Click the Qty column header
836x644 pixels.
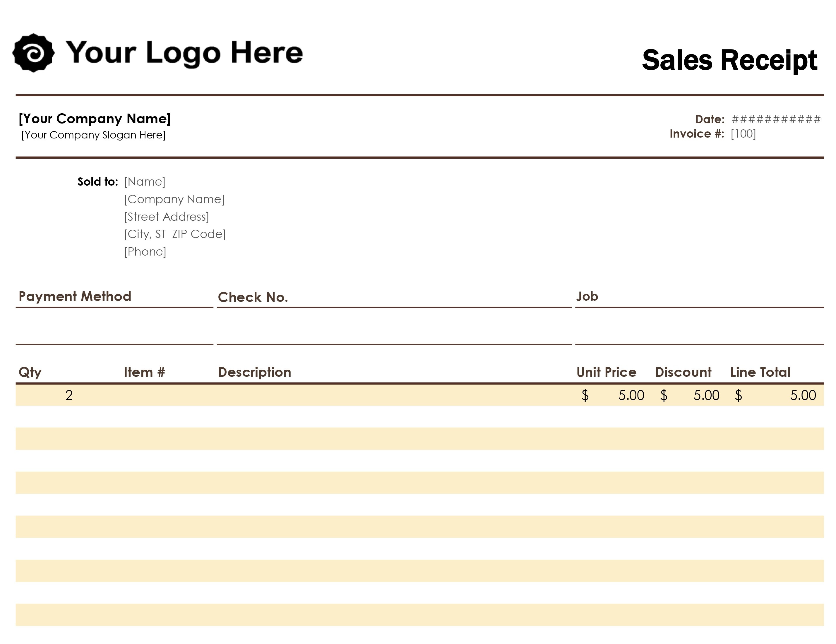(x=30, y=372)
